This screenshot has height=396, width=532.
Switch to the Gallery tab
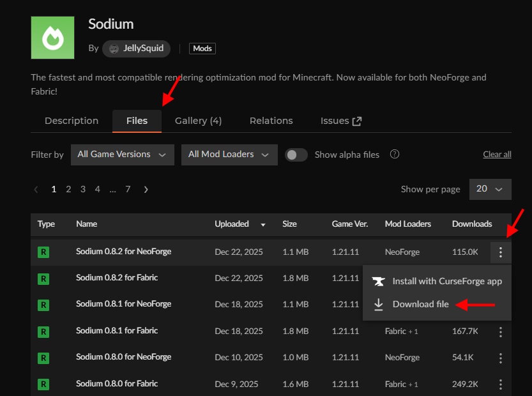(x=198, y=120)
